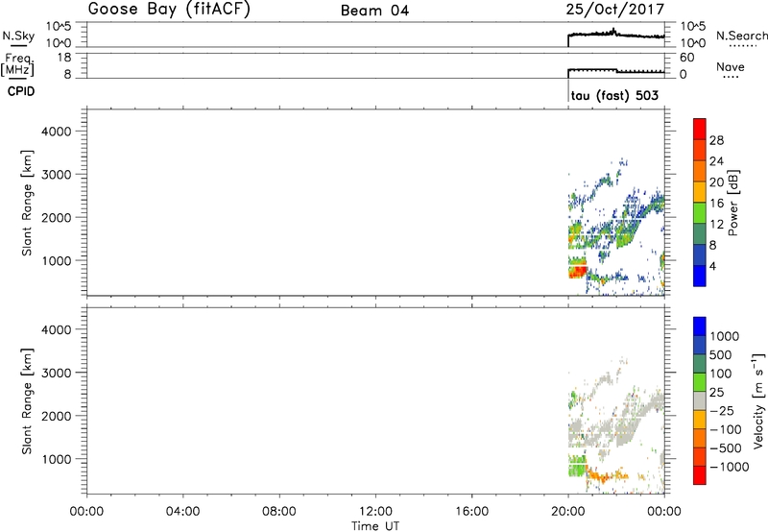The width and height of the screenshot is (768, 532).
Task: Select the 'tau (fast) 503' CPID annotation
Action: pyautogui.click(x=614, y=96)
